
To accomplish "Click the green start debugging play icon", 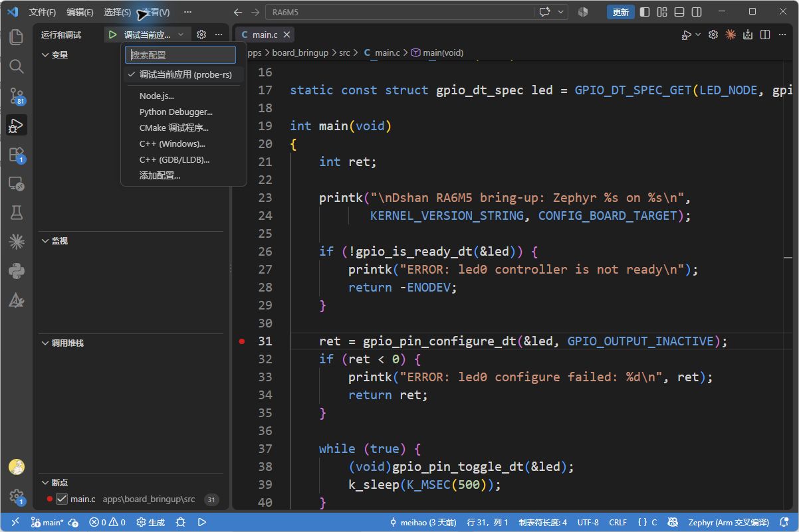I will point(113,35).
